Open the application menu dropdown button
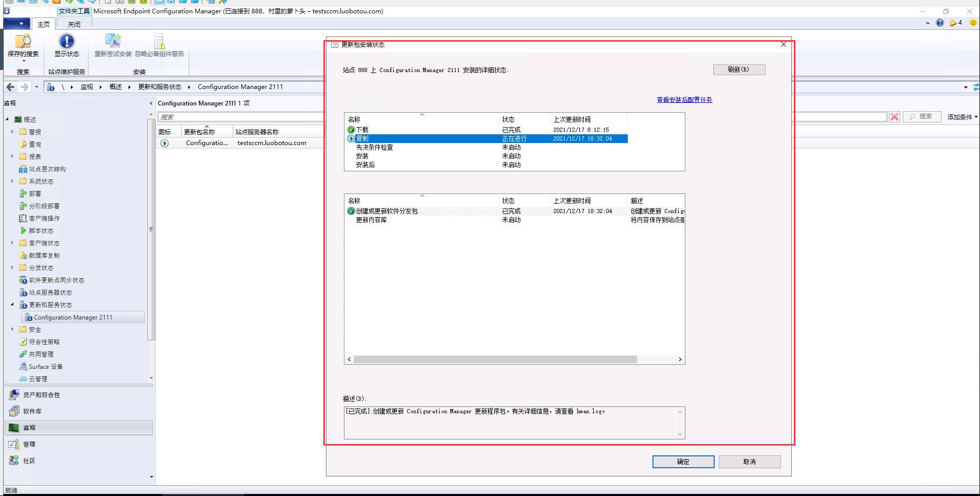Viewport: 980px width, 496px height. [x=17, y=24]
